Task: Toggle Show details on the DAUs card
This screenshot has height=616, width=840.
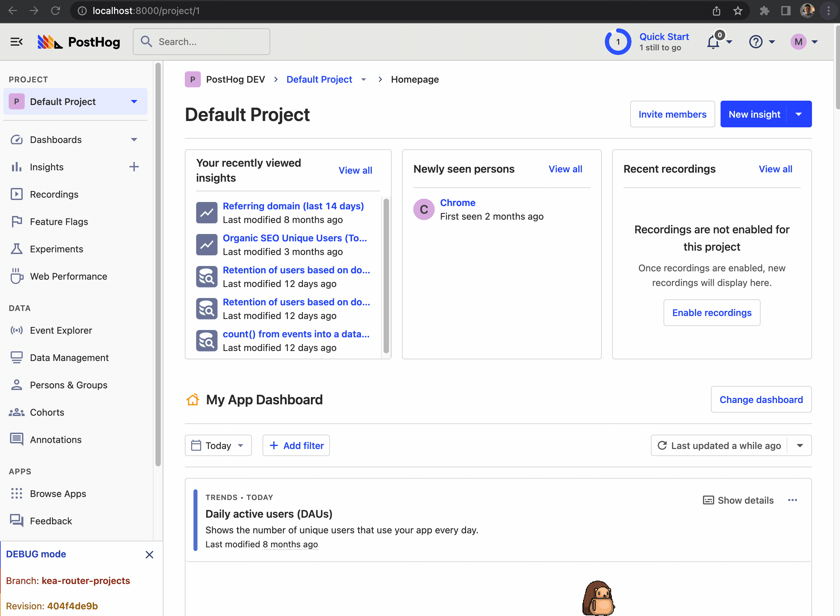Action: [x=738, y=500]
